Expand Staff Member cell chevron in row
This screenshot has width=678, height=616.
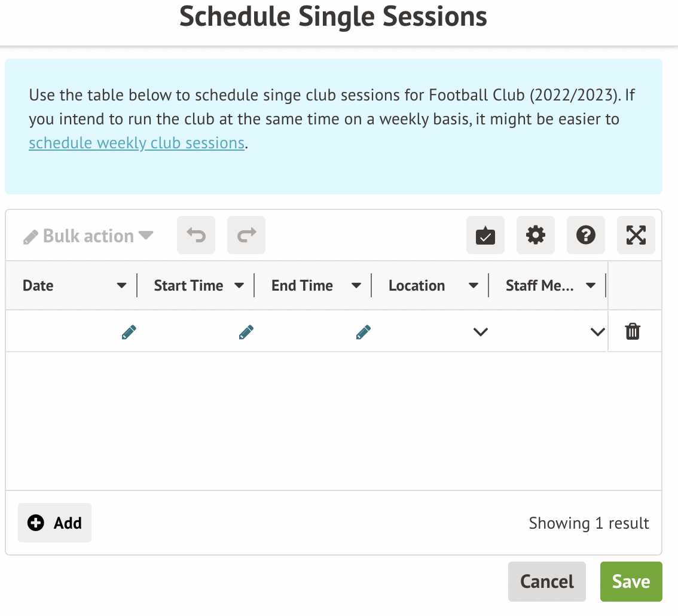(x=597, y=332)
